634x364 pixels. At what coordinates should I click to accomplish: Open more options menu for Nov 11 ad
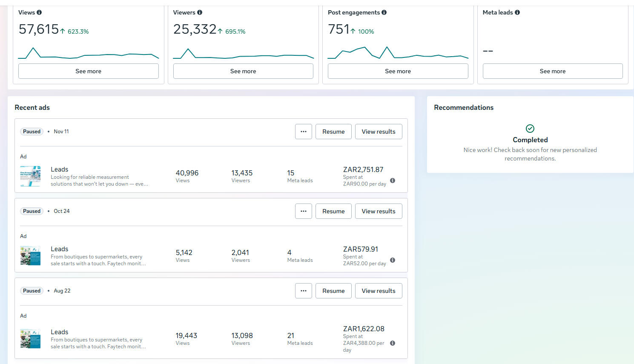tap(304, 132)
